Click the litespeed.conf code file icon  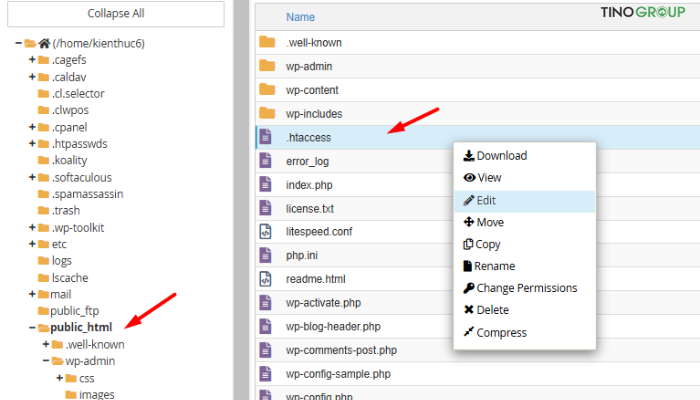coord(265,231)
